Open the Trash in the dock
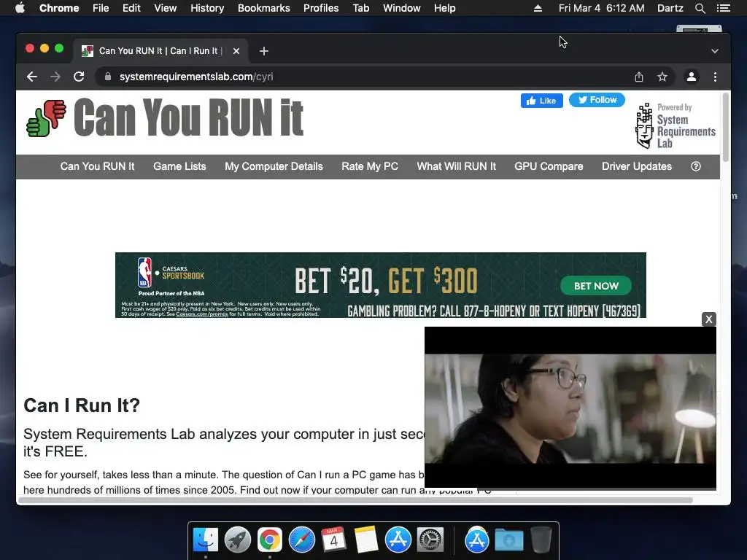Screen dimensions: 747x560 coord(541,540)
